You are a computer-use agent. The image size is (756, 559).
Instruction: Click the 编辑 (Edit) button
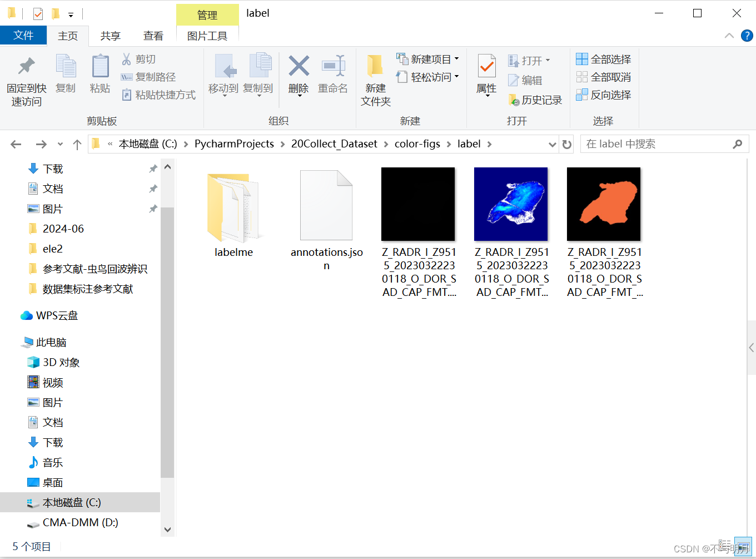pos(526,80)
